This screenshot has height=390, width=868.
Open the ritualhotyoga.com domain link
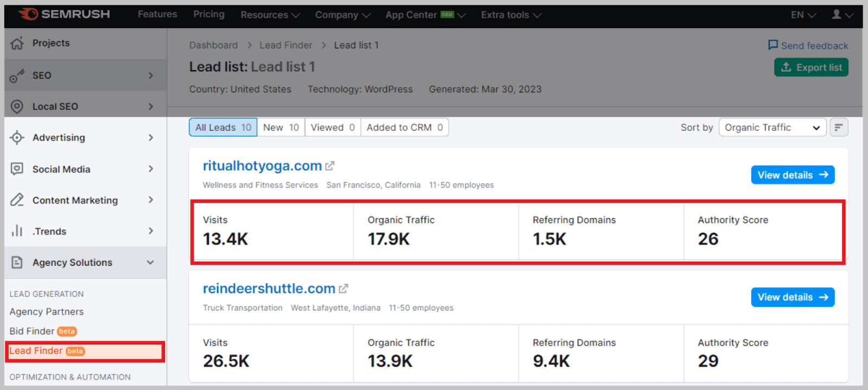[263, 166]
